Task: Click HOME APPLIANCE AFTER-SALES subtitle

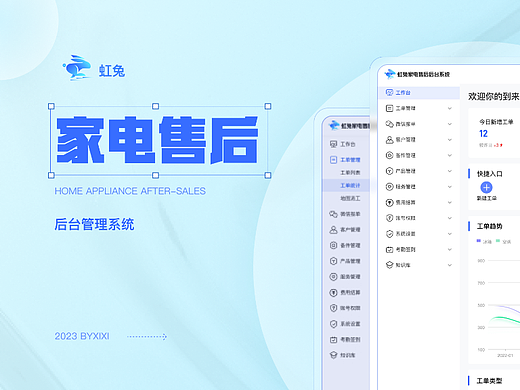Action: [130, 191]
